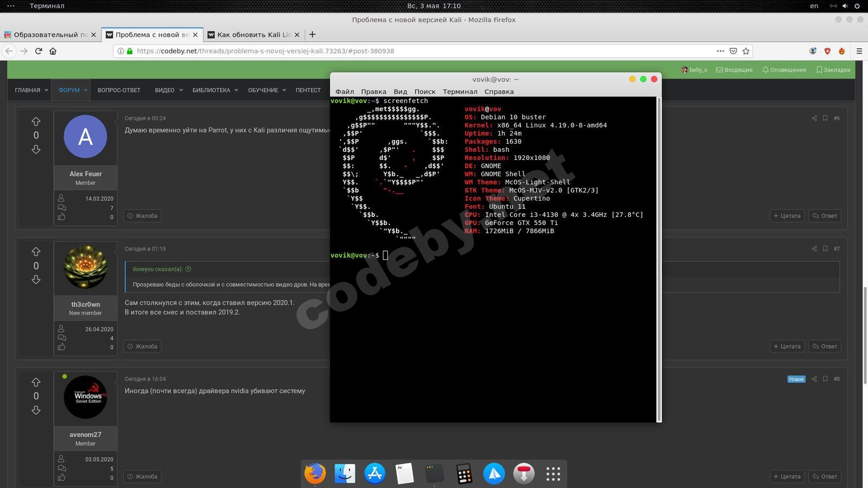Bookmark post #7 with bookmark icon
The width and height of the screenshot is (868, 488).
tap(825, 249)
